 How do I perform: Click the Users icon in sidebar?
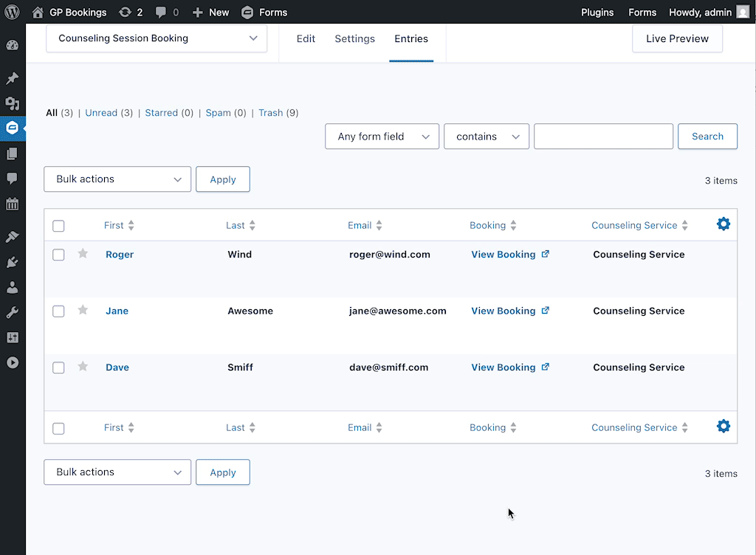coord(13,287)
